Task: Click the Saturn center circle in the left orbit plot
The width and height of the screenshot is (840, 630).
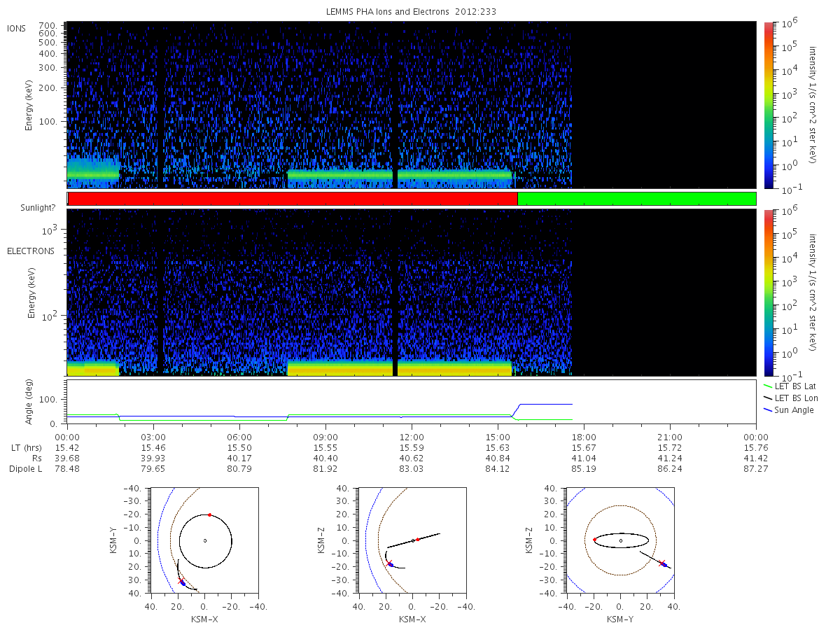Action: point(204,540)
